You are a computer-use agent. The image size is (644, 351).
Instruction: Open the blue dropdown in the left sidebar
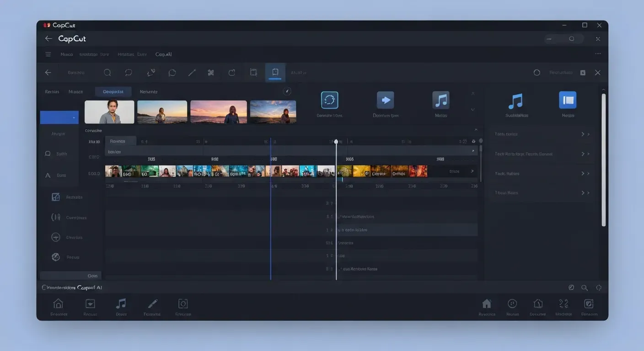(59, 117)
